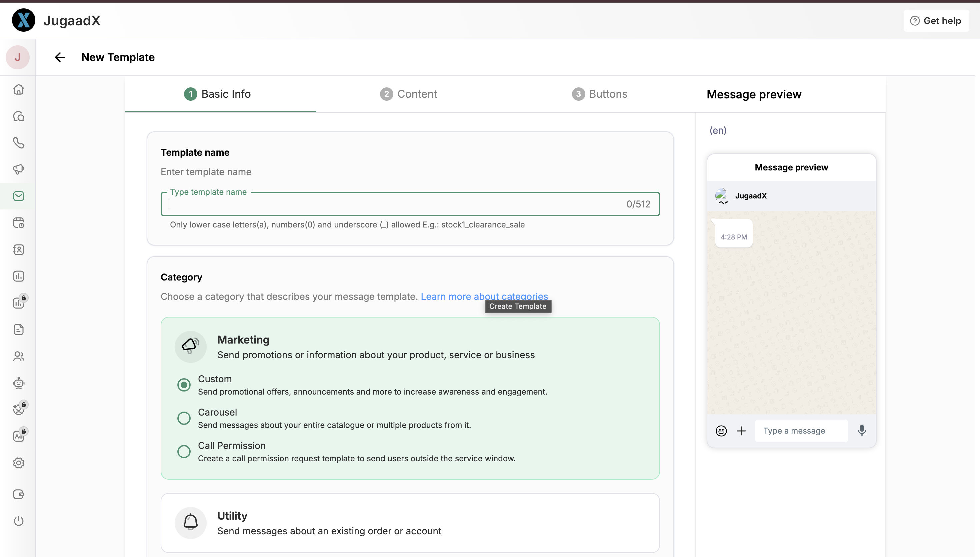This screenshot has width=980, height=557.
Task: Click the plus attachment icon in preview
Action: [x=741, y=431]
